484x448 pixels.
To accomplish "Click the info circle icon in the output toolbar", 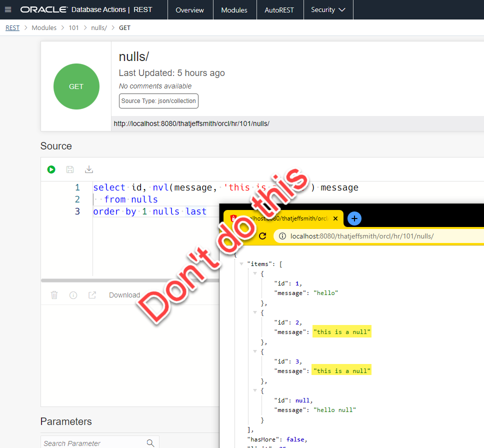I will (x=73, y=295).
